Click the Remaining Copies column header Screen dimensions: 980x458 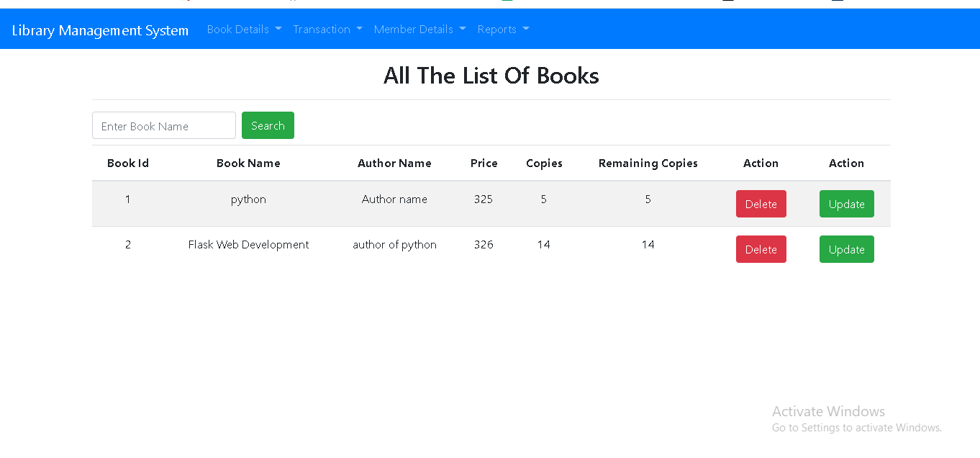pos(648,163)
